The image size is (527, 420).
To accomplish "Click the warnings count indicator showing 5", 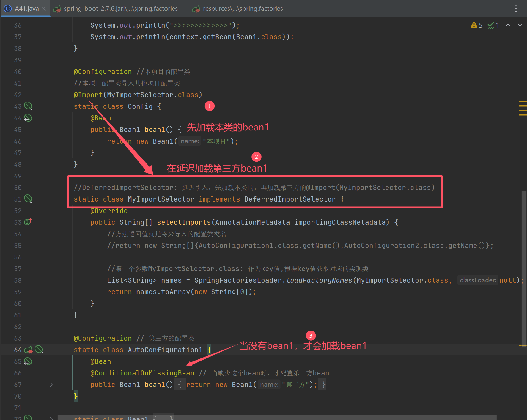I will coord(476,25).
